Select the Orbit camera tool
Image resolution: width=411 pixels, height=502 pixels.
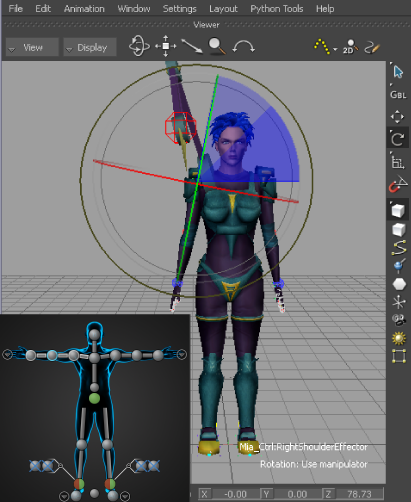click(139, 46)
